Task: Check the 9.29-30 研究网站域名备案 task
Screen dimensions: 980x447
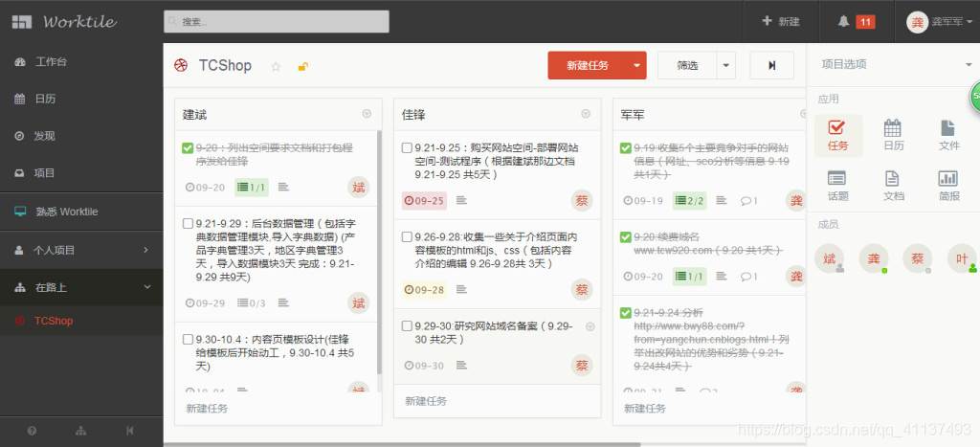Action: point(407,325)
